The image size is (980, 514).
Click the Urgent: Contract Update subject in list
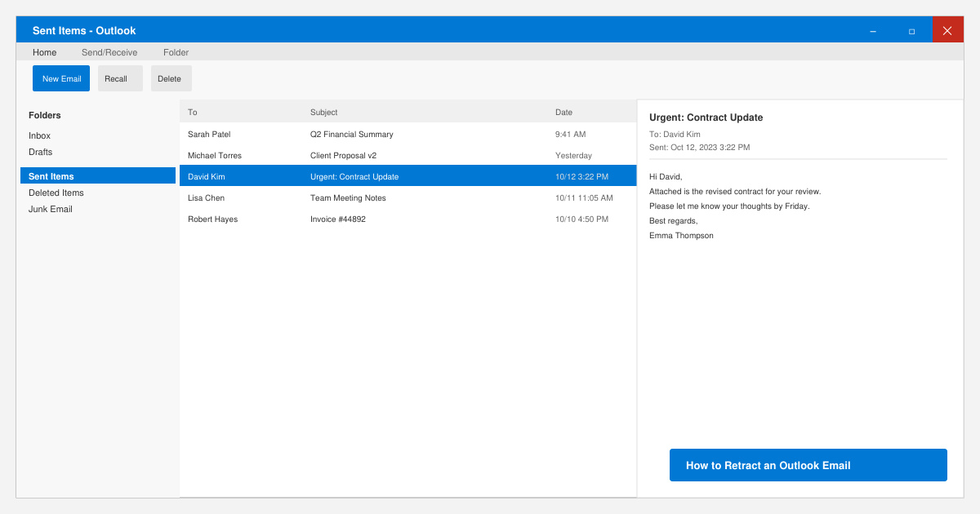click(x=354, y=176)
